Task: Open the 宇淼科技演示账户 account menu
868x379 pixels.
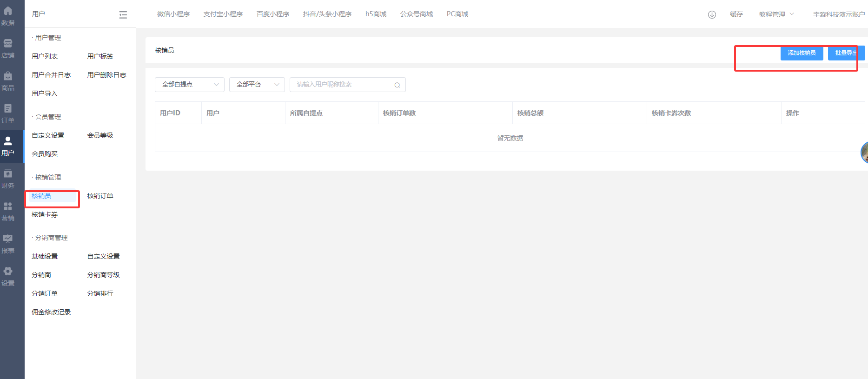Action: (x=839, y=14)
